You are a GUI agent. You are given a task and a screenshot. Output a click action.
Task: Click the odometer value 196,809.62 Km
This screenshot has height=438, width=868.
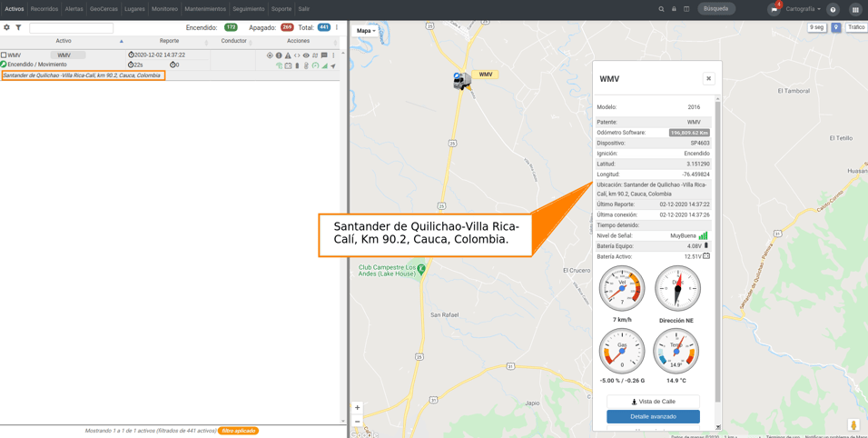[x=689, y=133]
